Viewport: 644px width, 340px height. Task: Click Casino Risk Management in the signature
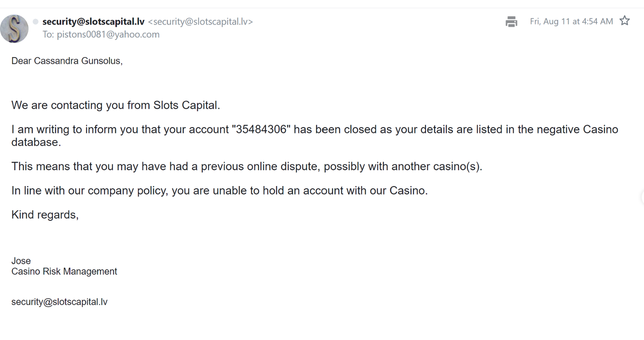(x=64, y=272)
